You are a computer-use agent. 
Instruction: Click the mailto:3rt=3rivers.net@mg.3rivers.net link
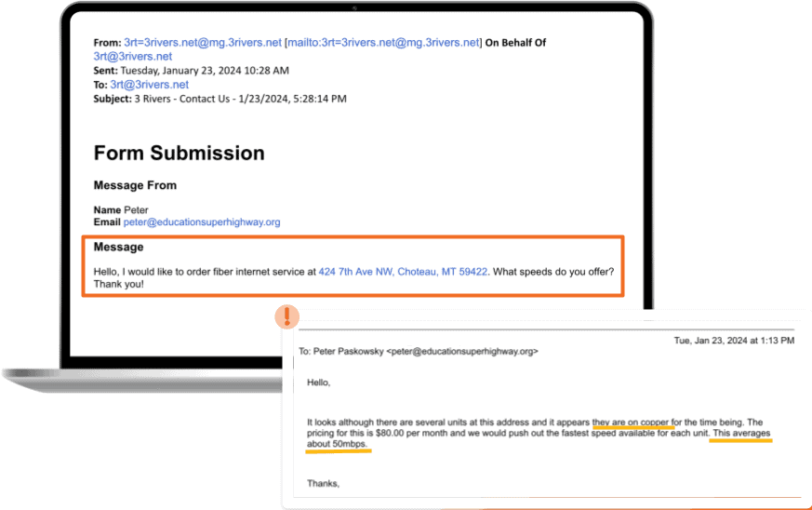(384, 43)
